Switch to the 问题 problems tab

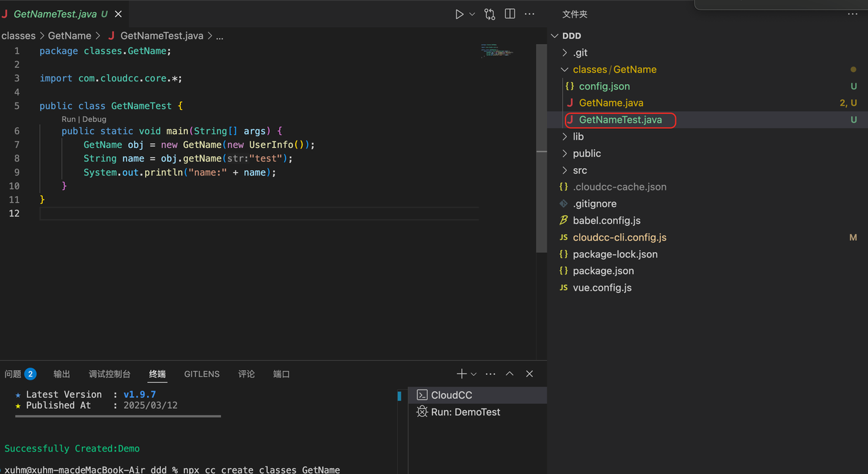click(x=13, y=374)
